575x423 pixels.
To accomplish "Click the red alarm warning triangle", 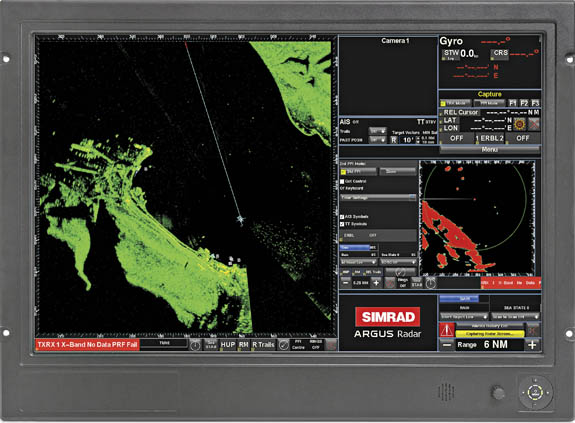I will point(447,330).
